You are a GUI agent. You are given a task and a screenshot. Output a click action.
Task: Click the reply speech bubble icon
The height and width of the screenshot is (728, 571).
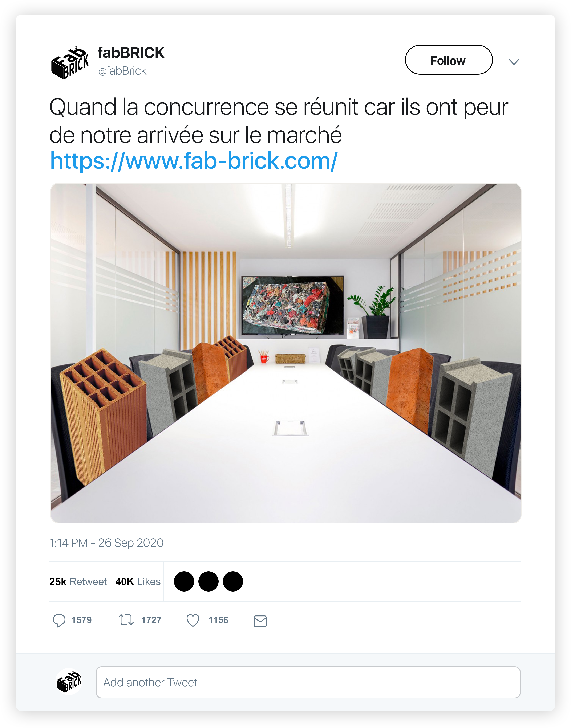(59, 620)
